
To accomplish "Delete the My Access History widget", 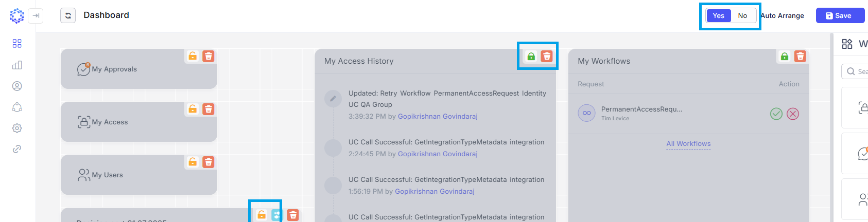I will point(547,57).
